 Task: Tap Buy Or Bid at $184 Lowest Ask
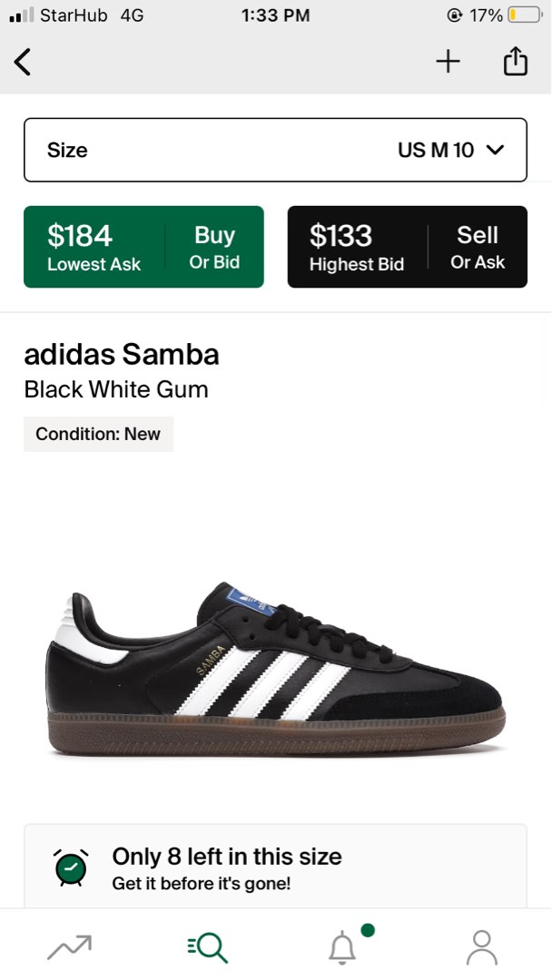pyautogui.click(x=143, y=246)
